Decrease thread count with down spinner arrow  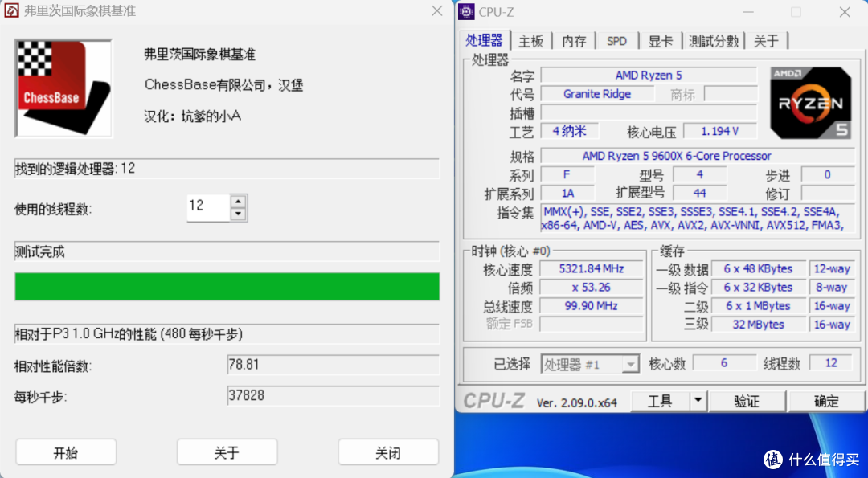coord(238,214)
